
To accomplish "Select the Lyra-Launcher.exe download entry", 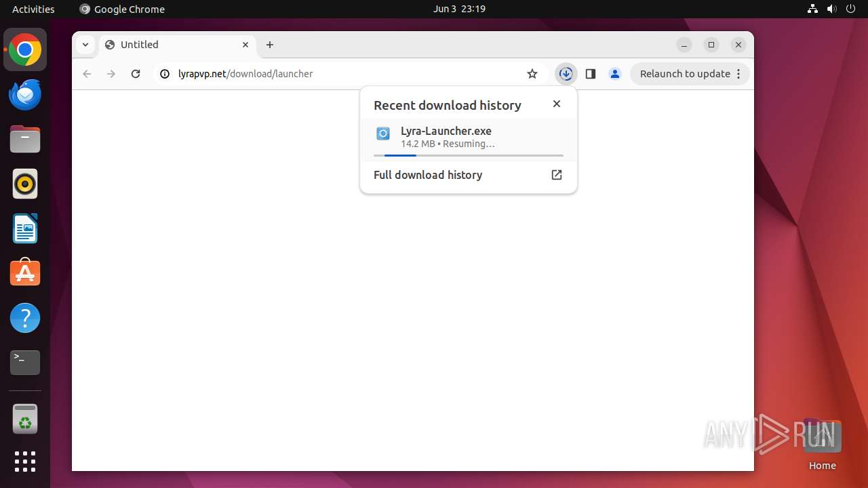I will pyautogui.click(x=469, y=140).
